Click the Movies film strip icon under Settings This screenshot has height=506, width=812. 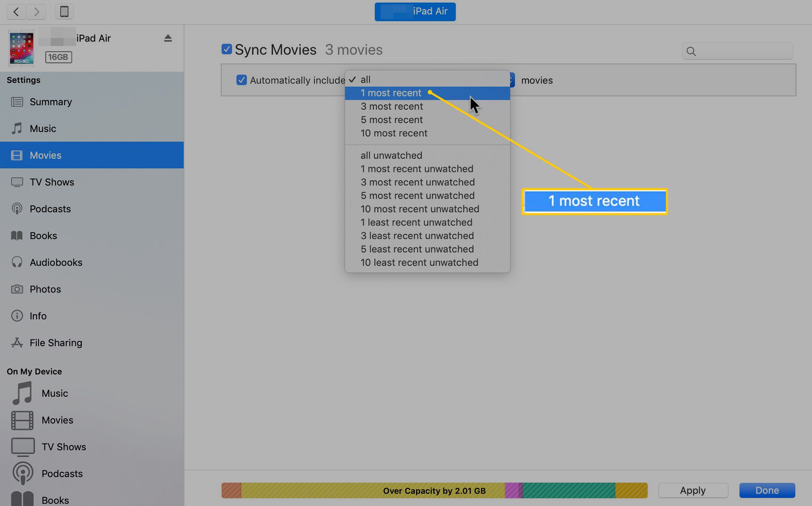pyautogui.click(x=17, y=155)
